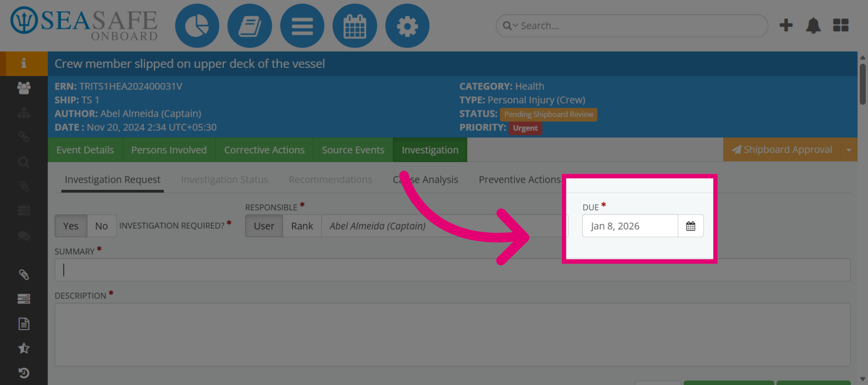This screenshot has width=868, height=385.
Task: Select the Investigation tab
Action: (x=430, y=150)
